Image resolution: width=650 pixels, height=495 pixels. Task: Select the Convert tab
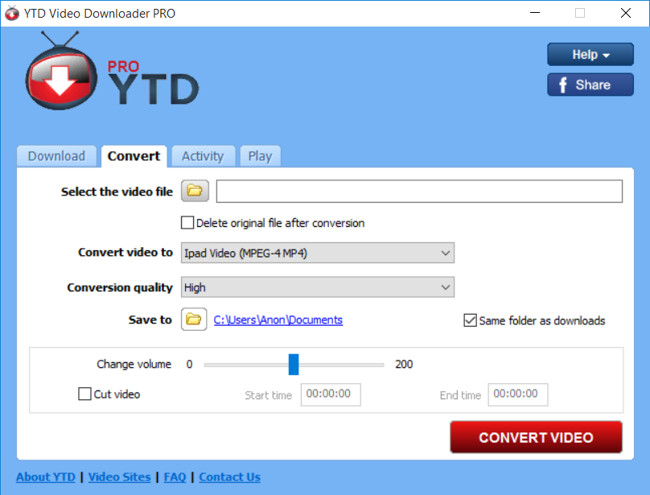[x=133, y=156]
